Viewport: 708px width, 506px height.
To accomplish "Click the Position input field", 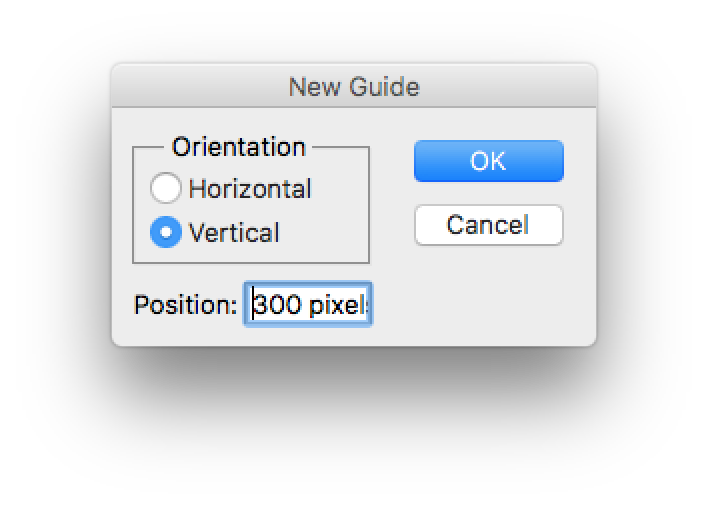I will [x=308, y=304].
